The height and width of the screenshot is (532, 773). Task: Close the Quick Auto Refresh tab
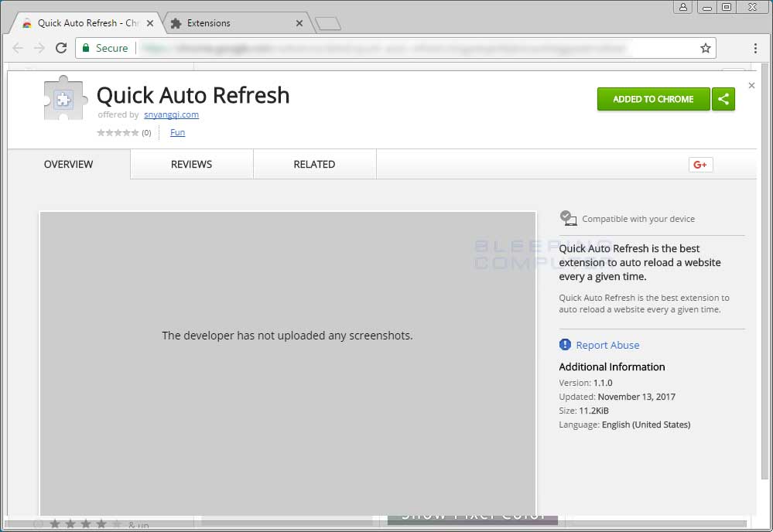point(150,23)
